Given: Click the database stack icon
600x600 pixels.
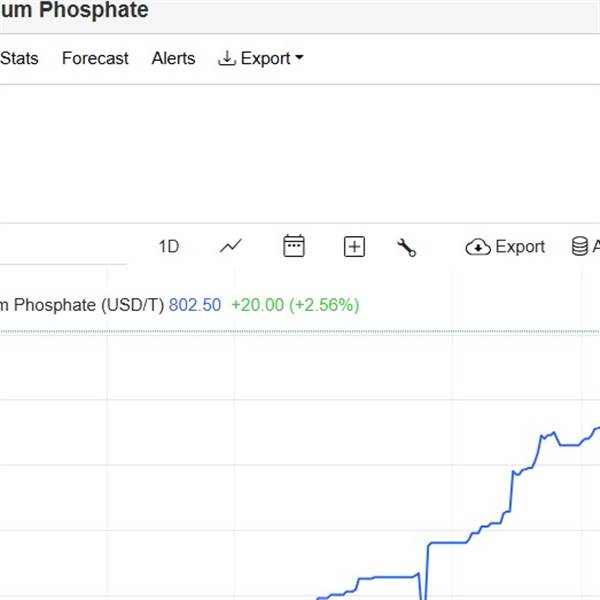Looking at the screenshot, I should pyautogui.click(x=580, y=246).
